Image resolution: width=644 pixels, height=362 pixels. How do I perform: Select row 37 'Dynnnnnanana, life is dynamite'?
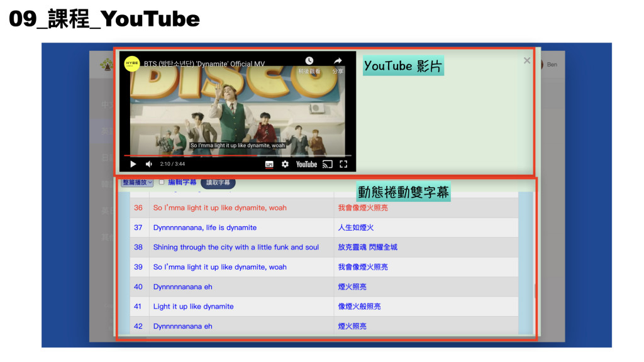[204, 228]
